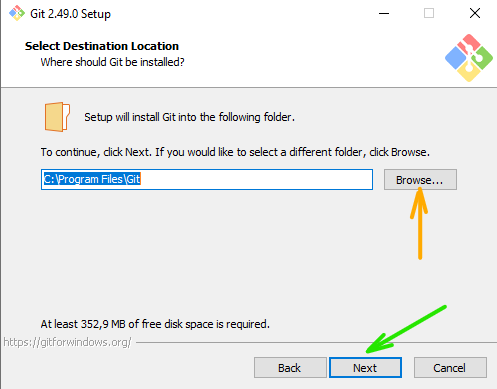Cancel the Git installation
Screen dimensions: 497x389
click(450, 368)
